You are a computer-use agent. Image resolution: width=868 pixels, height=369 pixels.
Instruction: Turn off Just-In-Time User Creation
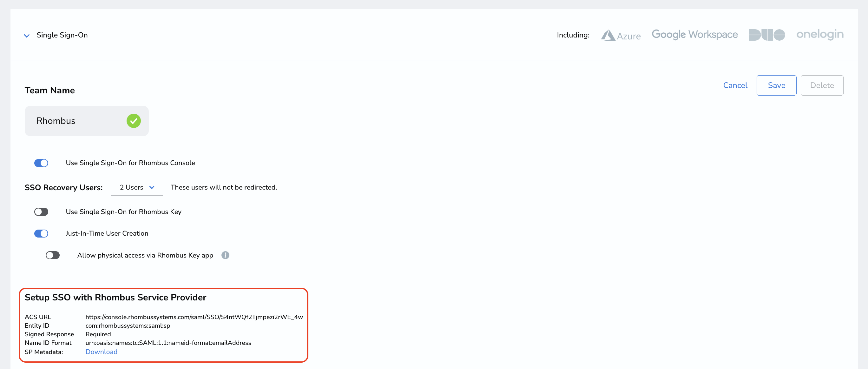pyautogui.click(x=41, y=233)
